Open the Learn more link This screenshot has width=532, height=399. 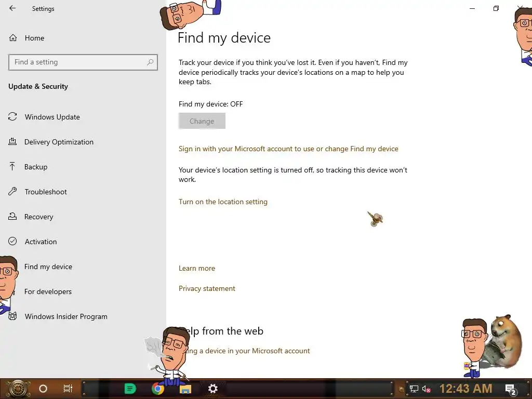(197, 268)
